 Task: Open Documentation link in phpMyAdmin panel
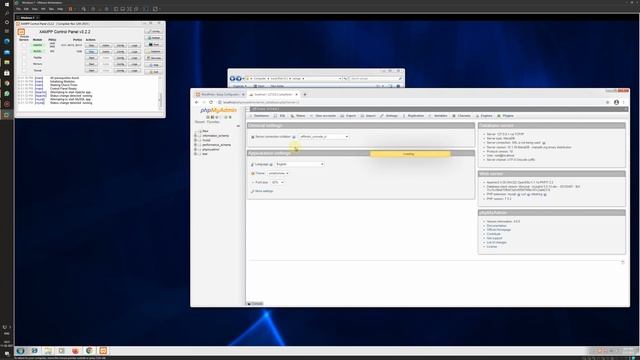click(x=496, y=226)
